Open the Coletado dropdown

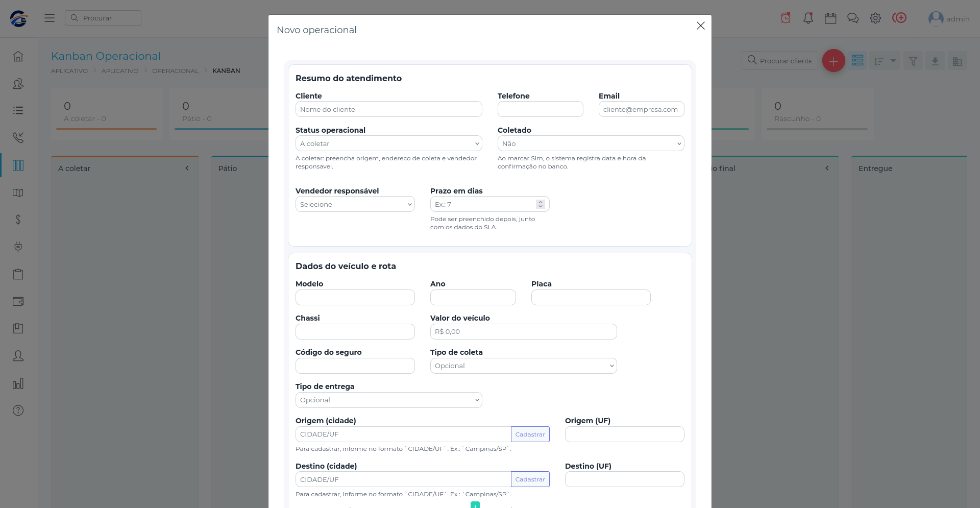[x=591, y=143]
